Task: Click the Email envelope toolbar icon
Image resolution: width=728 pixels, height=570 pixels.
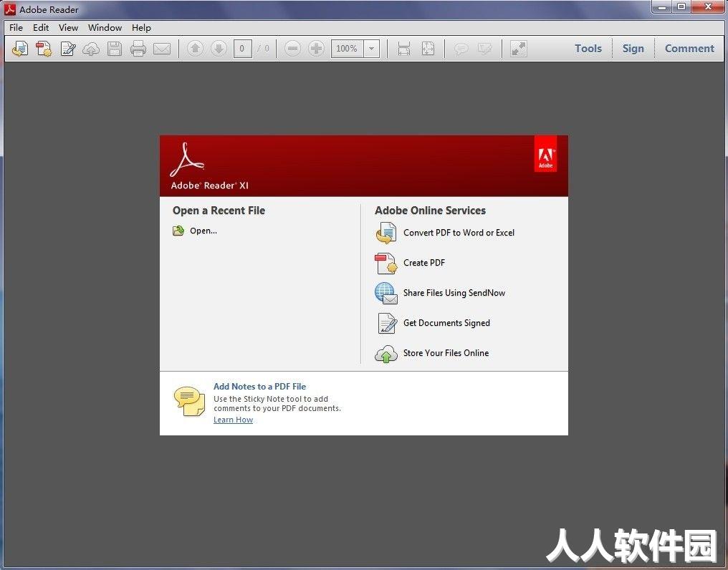Action: coord(162,49)
